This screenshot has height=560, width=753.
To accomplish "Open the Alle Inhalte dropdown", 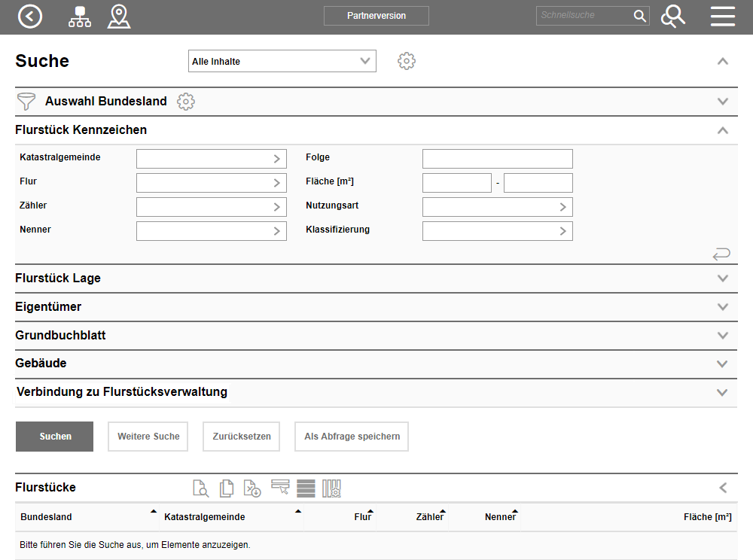I will [282, 61].
